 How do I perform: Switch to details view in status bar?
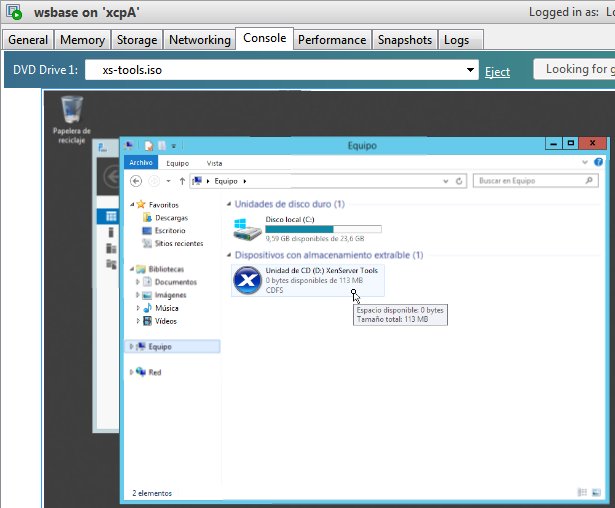582,492
